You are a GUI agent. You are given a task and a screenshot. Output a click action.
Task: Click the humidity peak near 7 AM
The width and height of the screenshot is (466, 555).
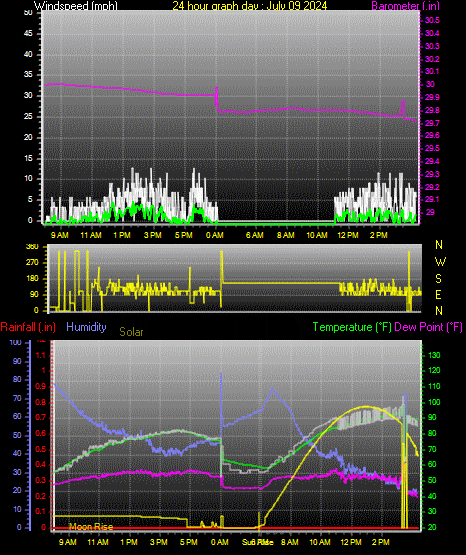pyautogui.click(x=272, y=389)
